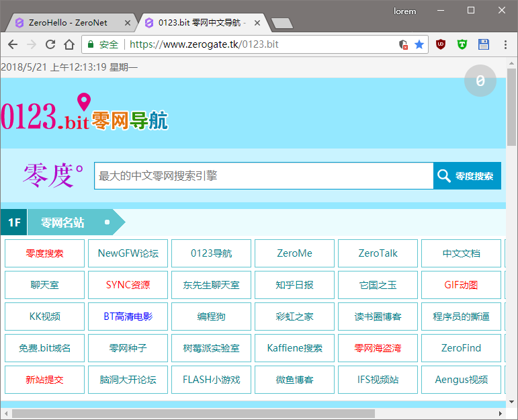Click the ZeroNet circular 0 badge
The image size is (518, 420).
click(480, 81)
